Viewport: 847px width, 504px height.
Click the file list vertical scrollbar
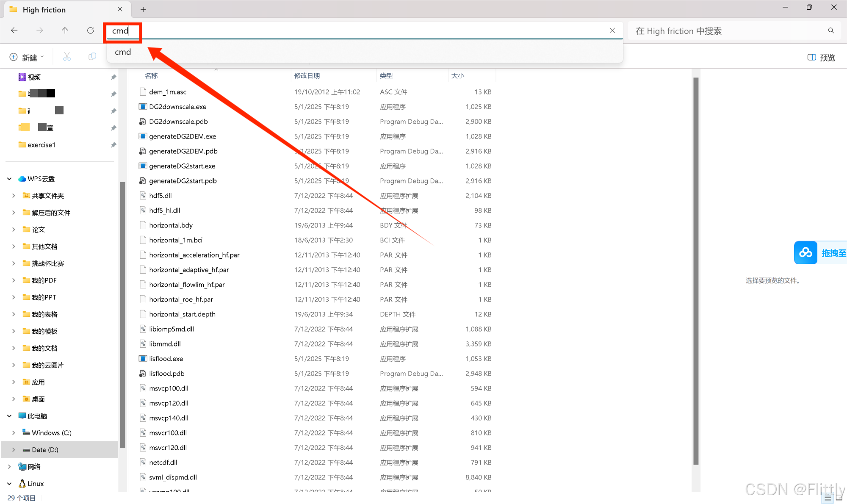696,271
